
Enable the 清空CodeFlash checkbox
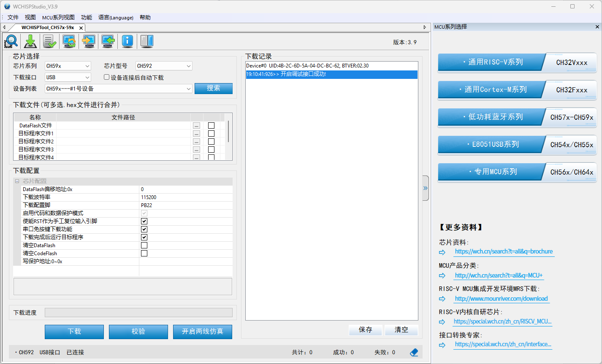(x=144, y=253)
